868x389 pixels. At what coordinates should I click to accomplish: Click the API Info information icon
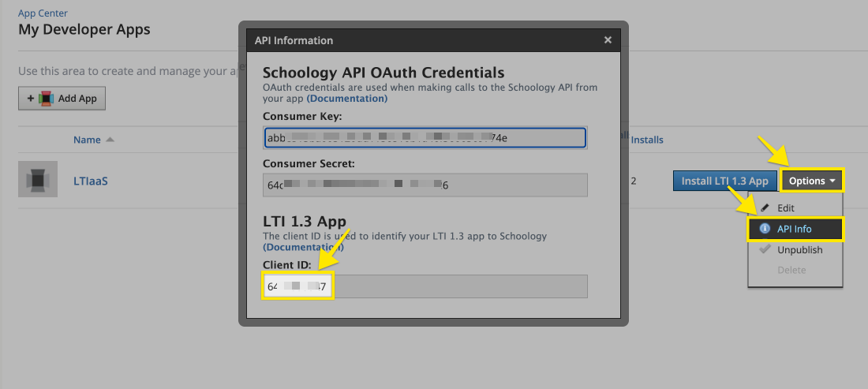point(765,229)
